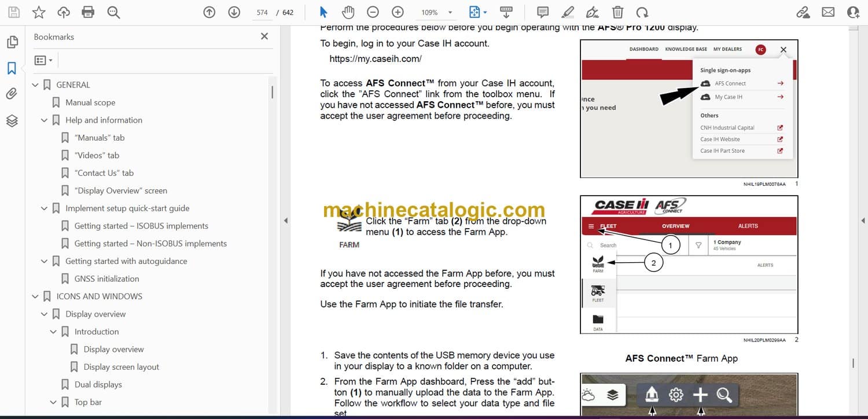Viewport: 868px width, 419px height.
Task: Select the highlighter pen tool
Action: (568, 12)
